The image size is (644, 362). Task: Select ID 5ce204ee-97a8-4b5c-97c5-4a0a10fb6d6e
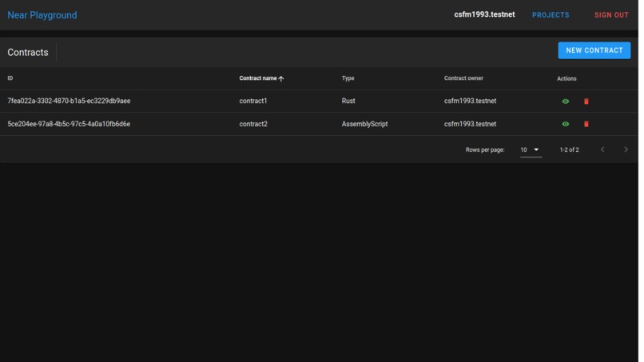pos(69,124)
